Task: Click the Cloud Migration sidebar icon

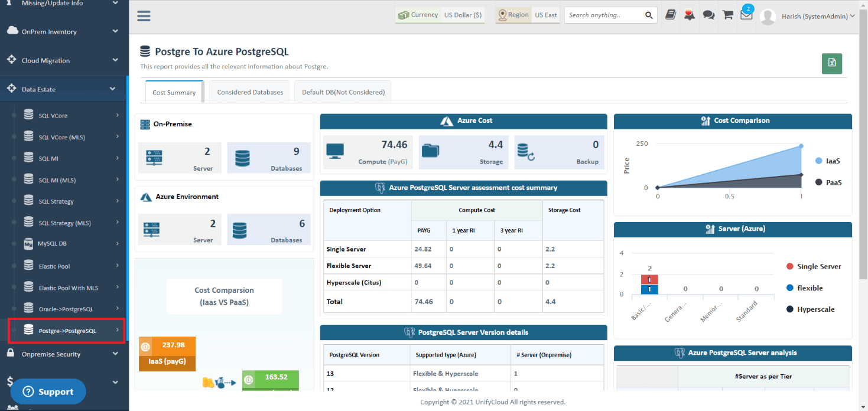Action: coord(11,60)
